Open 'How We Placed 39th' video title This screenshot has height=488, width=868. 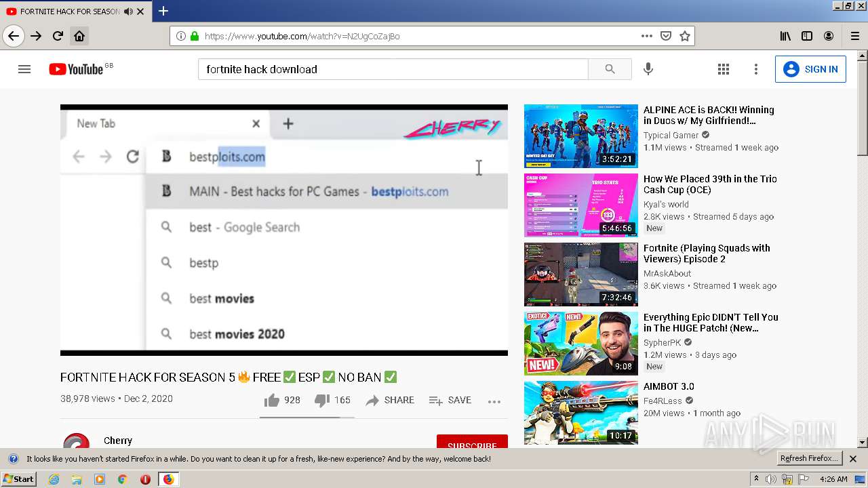[x=710, y=184]
